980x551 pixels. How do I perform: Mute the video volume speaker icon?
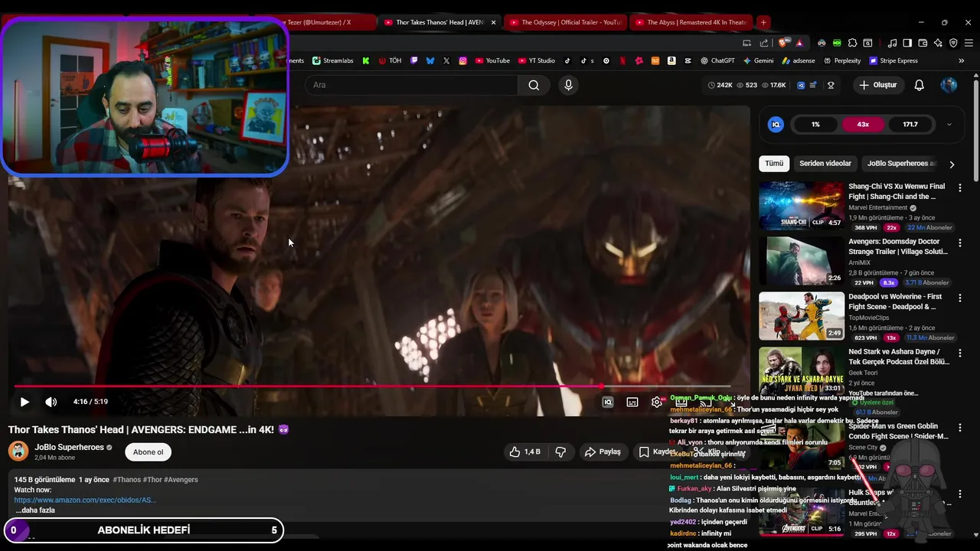pos(51,402)
